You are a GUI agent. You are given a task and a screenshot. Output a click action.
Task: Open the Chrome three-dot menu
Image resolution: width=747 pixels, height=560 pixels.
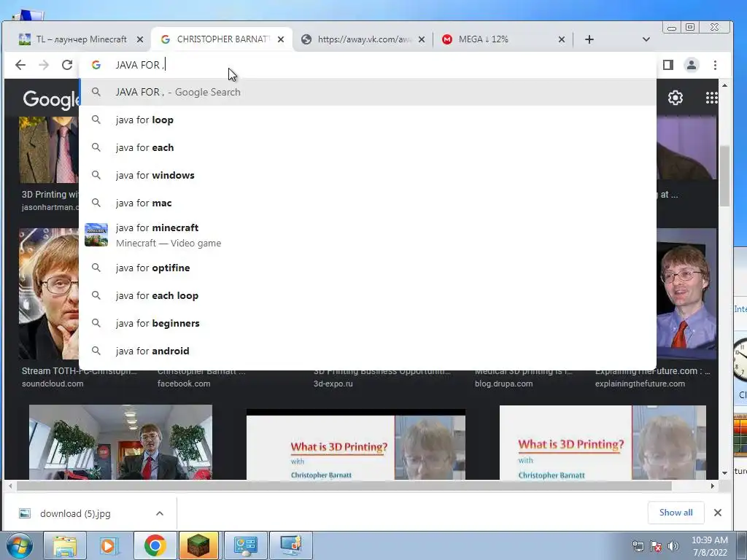[715, 65]
